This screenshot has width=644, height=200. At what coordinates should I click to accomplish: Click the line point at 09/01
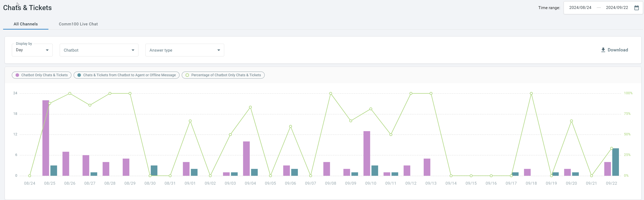pyautogui.click(x=190, y=121)
